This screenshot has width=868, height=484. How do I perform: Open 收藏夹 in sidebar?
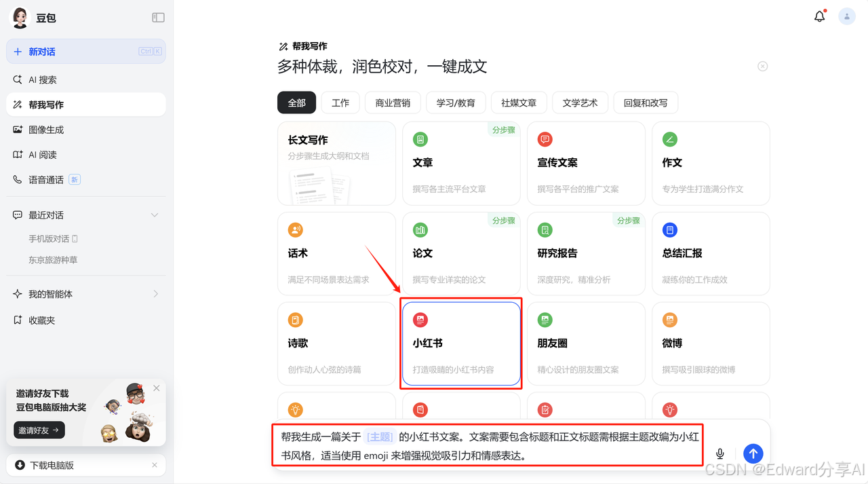tap(86, 320)
